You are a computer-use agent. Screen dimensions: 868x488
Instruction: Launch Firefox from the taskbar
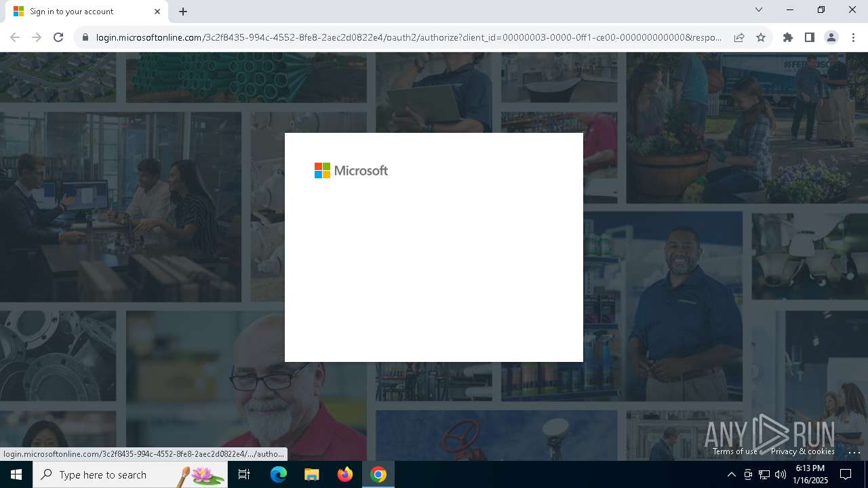pos(345,474)
